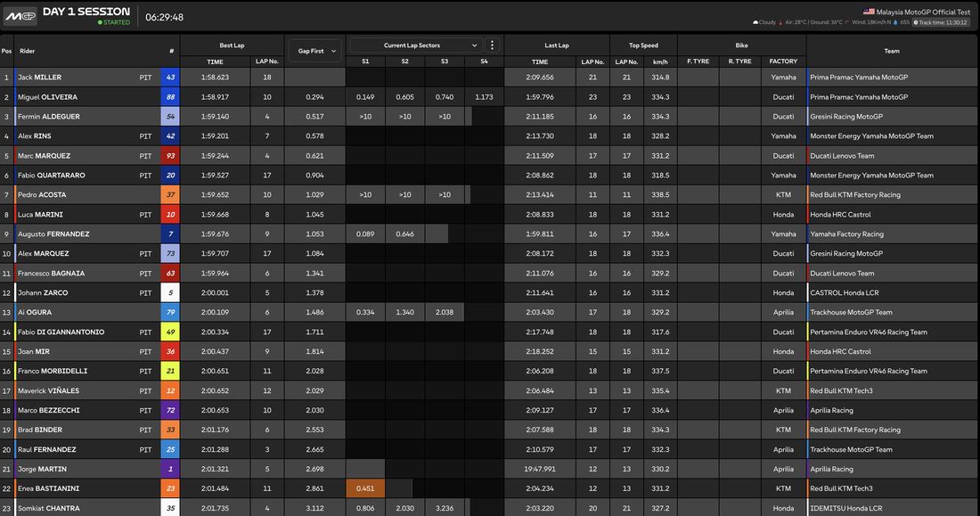
Task: Click the F. TYRE column header
Action: [x=698, y=61]
